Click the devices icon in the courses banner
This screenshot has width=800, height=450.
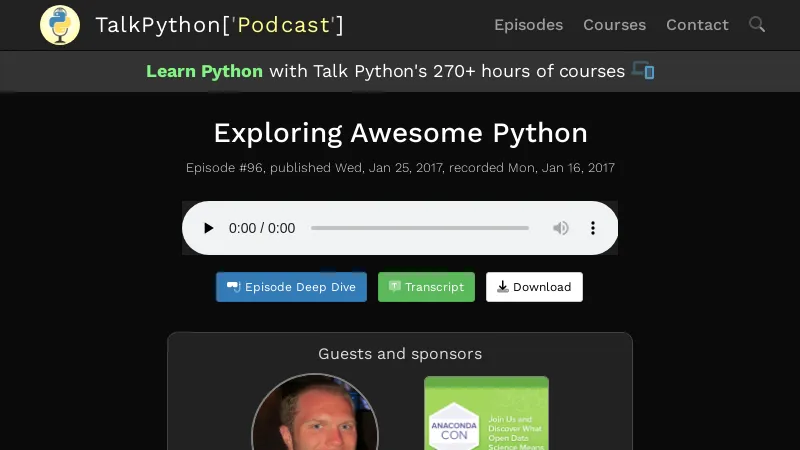pyautogui.click(x=643, y=71)
